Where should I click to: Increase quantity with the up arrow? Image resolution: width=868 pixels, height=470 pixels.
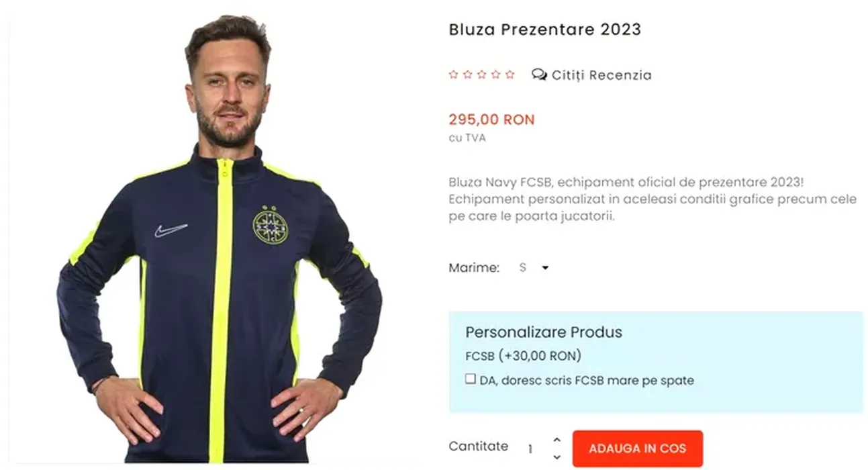pos(557,440)
